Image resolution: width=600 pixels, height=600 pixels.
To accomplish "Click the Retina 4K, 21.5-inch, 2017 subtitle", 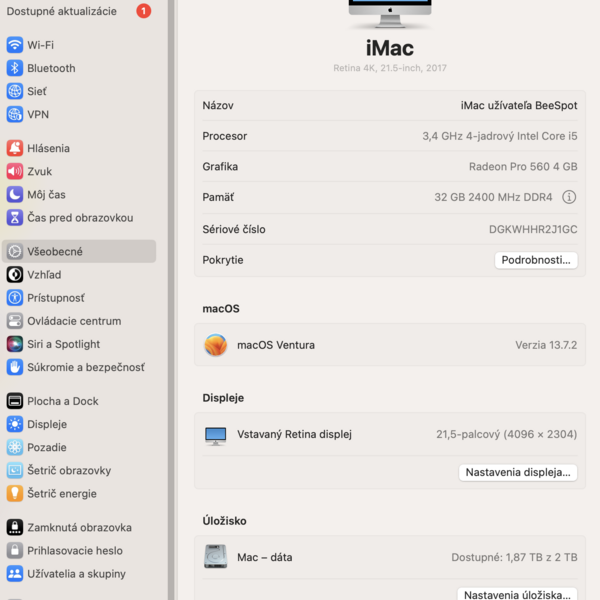I will tap(390, 68).
